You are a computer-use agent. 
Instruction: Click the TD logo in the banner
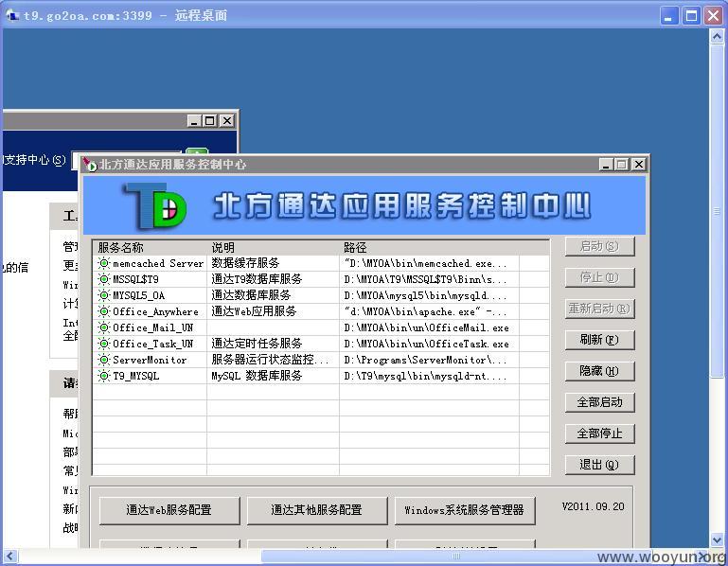[x=155, y=205]
